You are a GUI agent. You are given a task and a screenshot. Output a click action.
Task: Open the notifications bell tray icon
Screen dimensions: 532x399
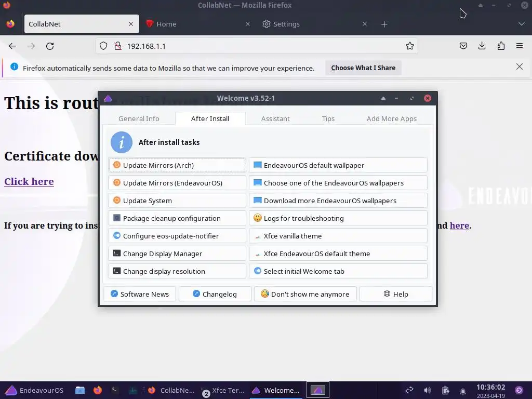[463, 391]
